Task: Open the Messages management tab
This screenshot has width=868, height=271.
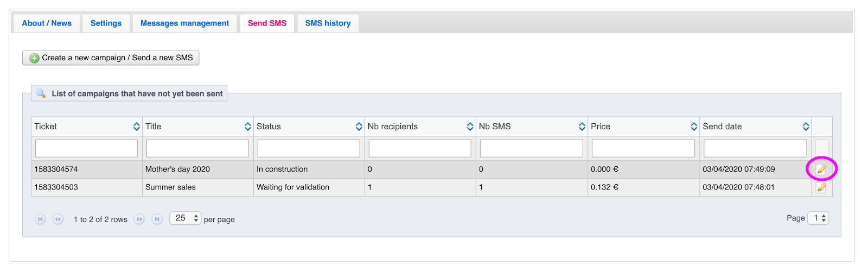Action: pyautogui.click(x=184, y=23)
